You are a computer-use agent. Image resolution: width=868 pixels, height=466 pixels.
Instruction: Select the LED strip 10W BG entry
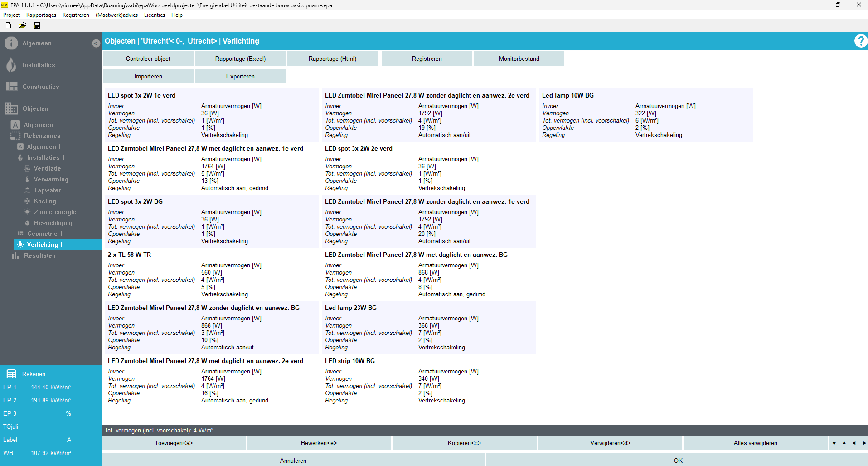(x=349, y=361)
